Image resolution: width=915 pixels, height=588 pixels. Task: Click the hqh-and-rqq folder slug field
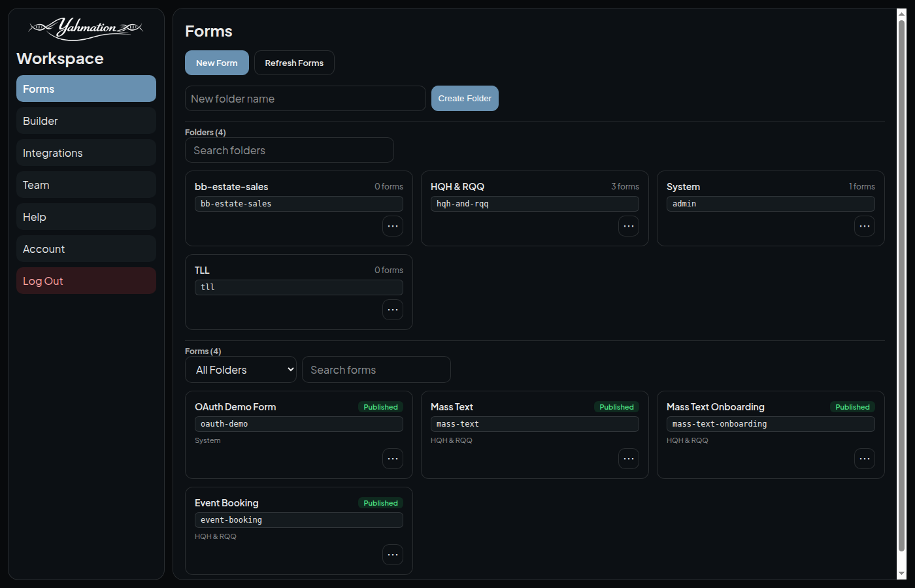point(535,204)
